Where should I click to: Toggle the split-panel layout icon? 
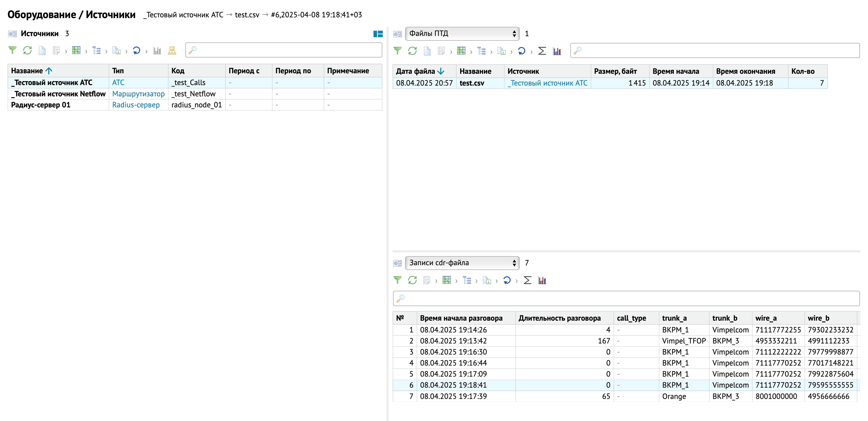click(x=378, y=34)
